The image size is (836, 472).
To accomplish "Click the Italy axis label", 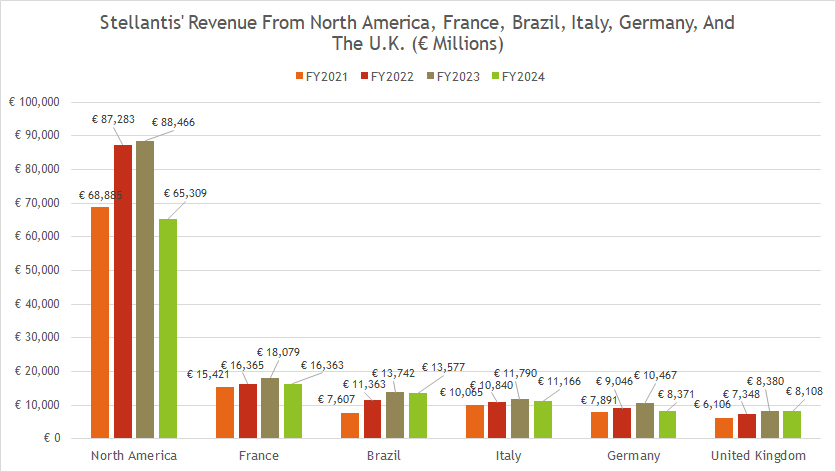I will point(508,456).
